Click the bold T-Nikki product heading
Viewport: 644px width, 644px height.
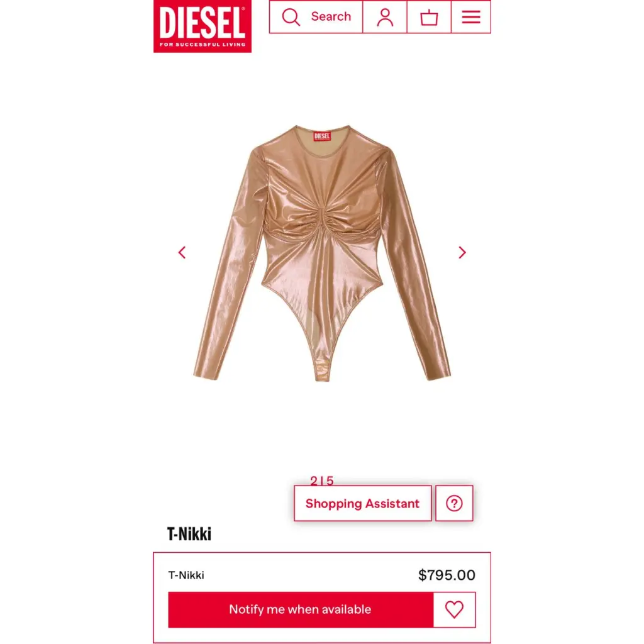coord(189,534)
